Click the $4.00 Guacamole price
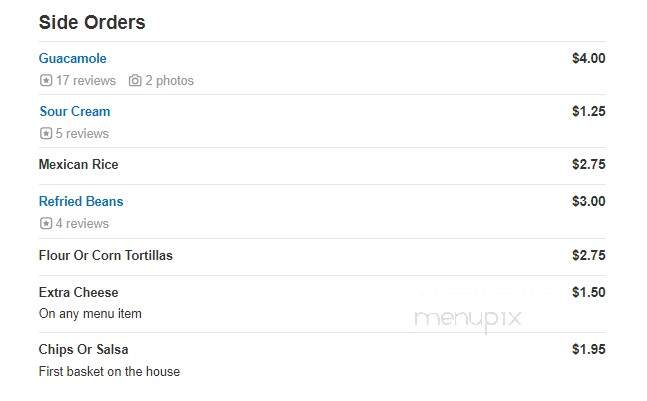 [x=588, y=58]
